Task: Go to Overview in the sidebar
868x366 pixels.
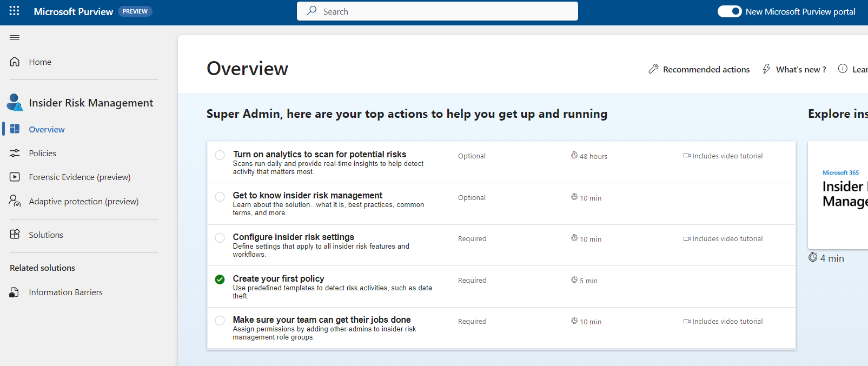Action: tap(47, 130)
